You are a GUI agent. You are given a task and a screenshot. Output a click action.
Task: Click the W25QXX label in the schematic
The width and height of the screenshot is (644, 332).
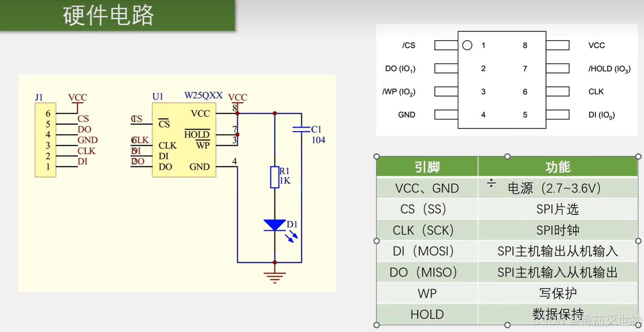[x=203, y=95]
